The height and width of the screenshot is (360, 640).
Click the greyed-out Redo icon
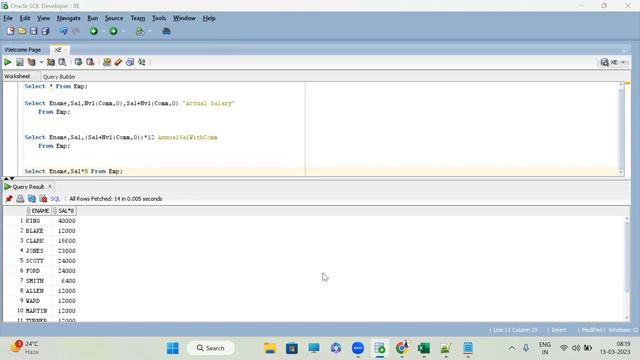point(76,31)
